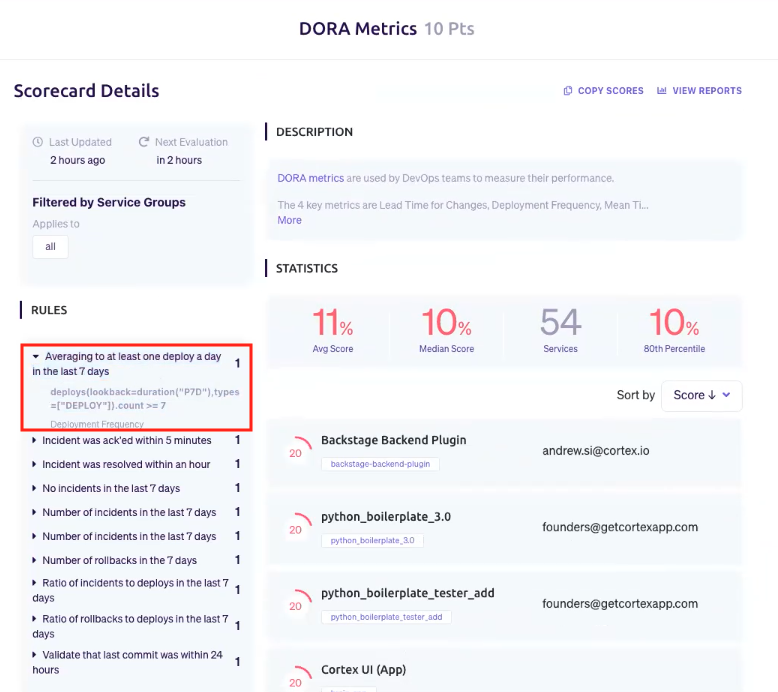
Task: Click the DESCRIPTION section heading
Action: (314, 132)
